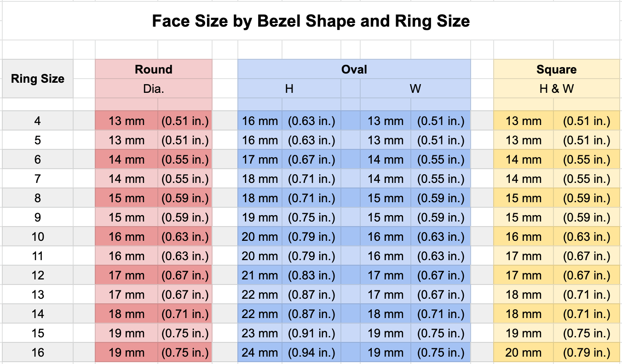Click the H & W subheader cell
The width and height of the screenshot is (622, 364).
tap(556, 89)
